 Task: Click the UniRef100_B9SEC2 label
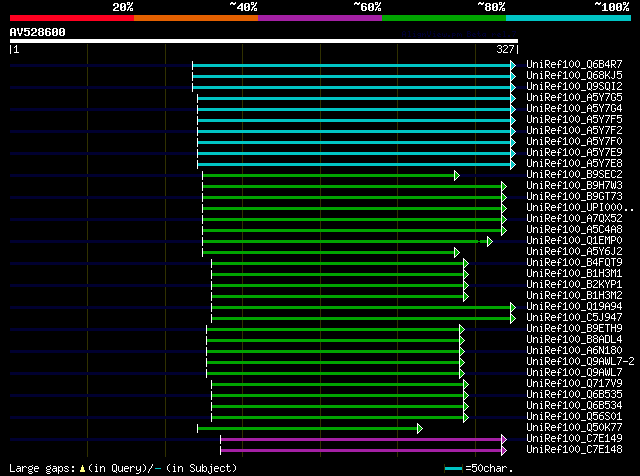pos(574,175)
